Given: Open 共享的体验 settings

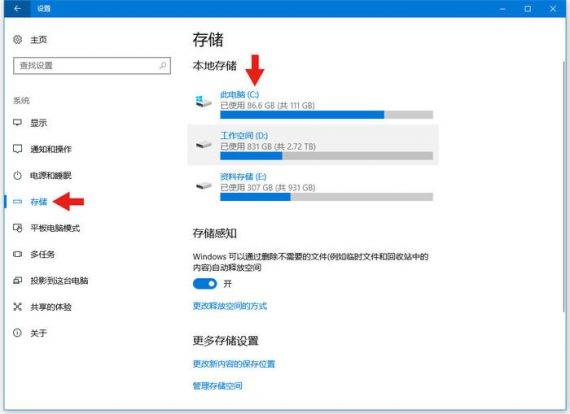Looking at the screenshot, I should pyautogui.click(x=51, y=306).
